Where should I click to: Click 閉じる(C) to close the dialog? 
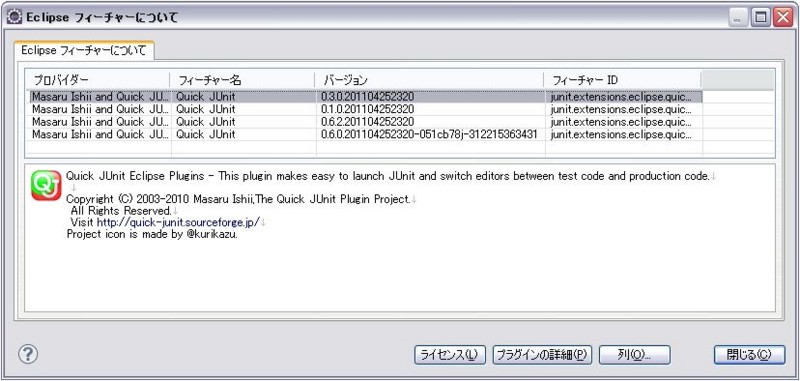[x=749, y=355]
